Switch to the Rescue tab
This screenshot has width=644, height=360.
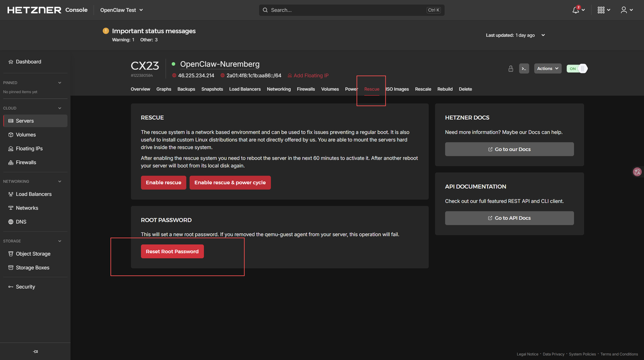(x=372, y=89)
